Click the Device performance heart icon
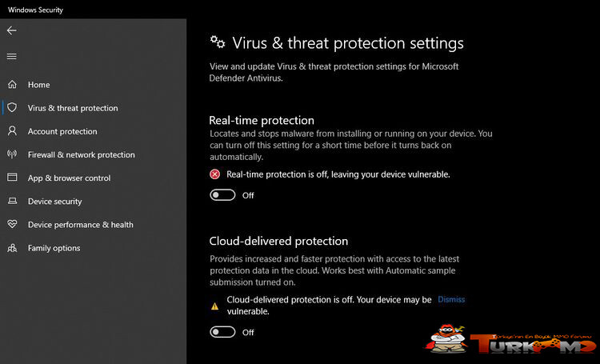 click(x=12, y=224)
